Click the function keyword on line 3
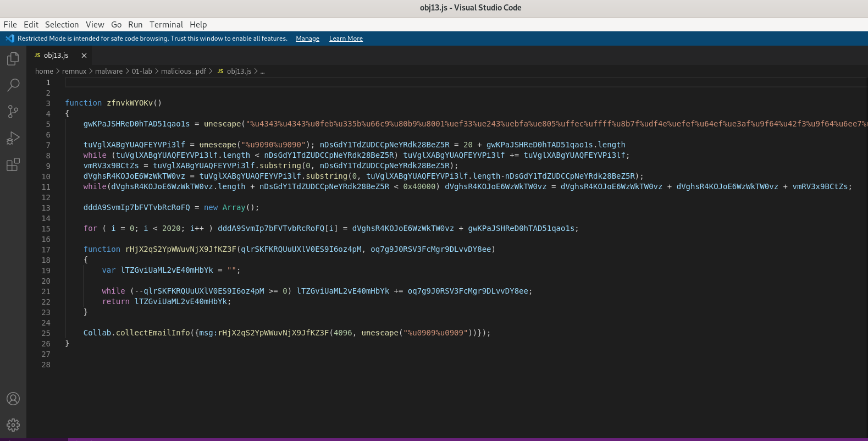868x441 pixels. click(84, 103)
